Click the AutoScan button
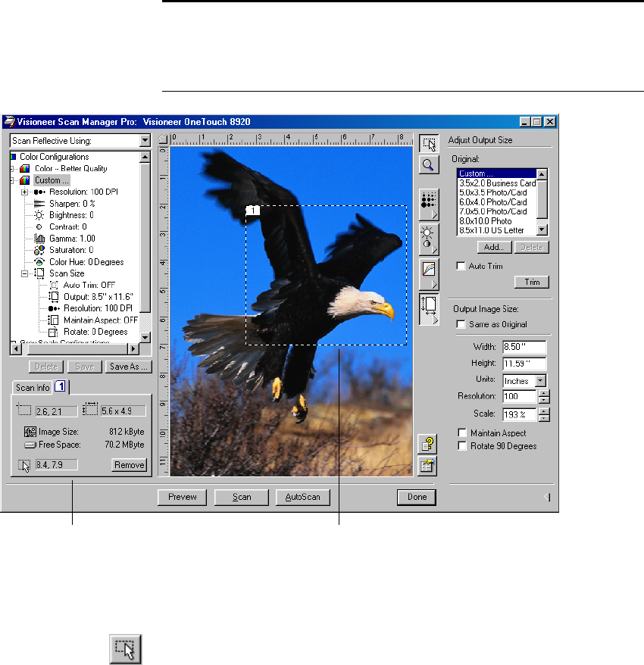The height and width of the screenshot is (665, 644). (302, 497)
